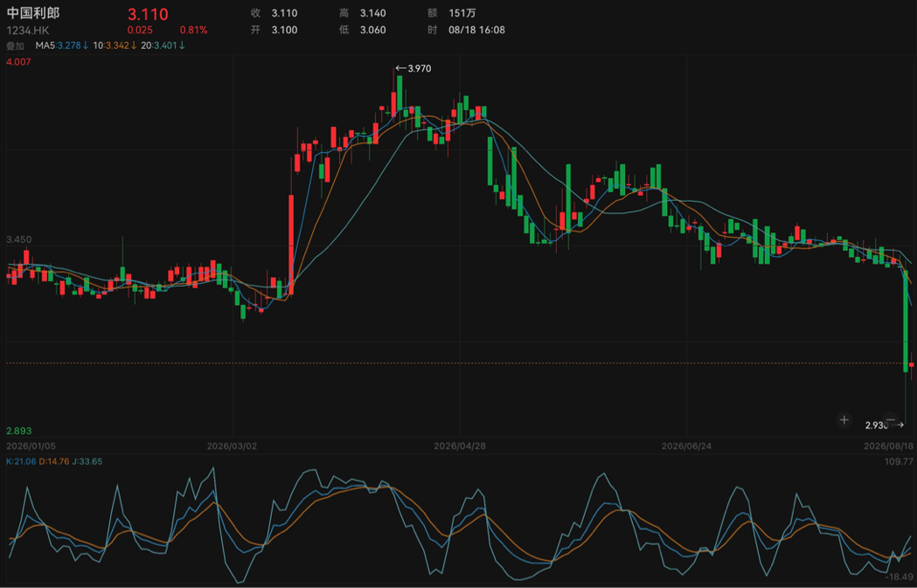The width and height of the screenshot is (917, 588).
Task: Select the orange MA10 value 3.342
Action: 117,45
